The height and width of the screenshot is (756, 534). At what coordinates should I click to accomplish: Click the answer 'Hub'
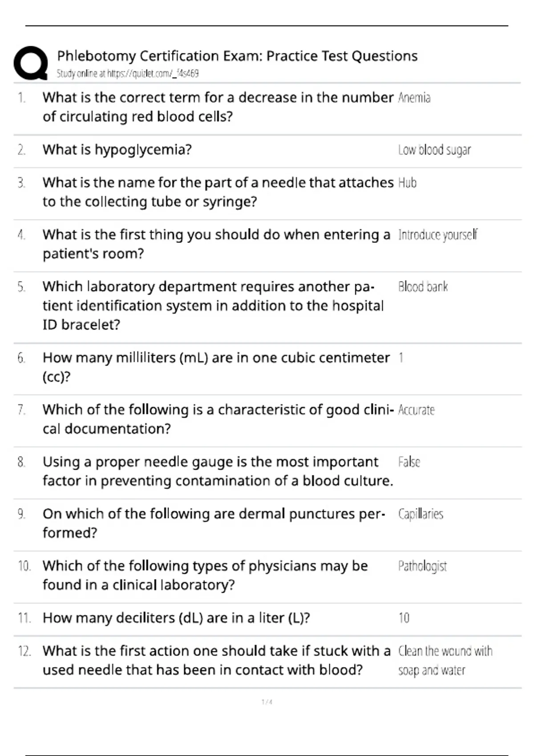[x=407, y=183]
